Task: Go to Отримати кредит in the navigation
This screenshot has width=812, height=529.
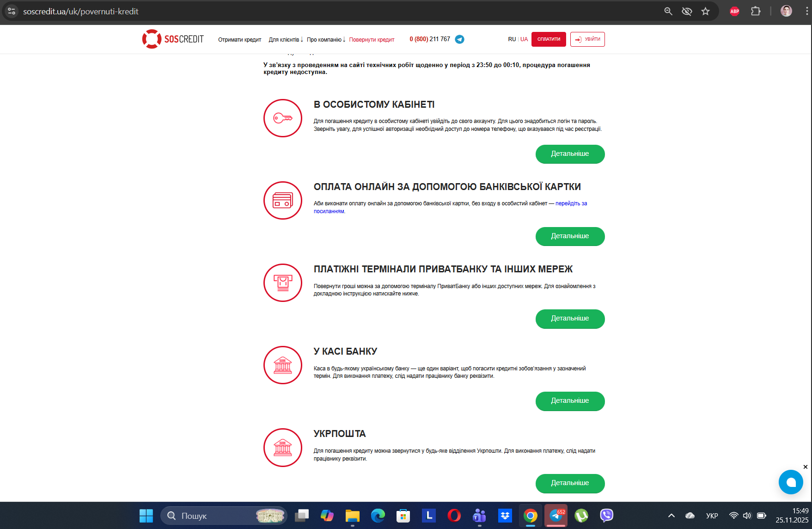Action: pyautogui.click(x=240, y=40)
